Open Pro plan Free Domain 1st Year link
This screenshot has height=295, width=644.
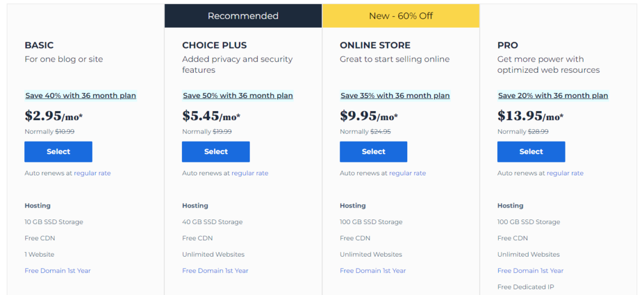[x=530, y=271]
